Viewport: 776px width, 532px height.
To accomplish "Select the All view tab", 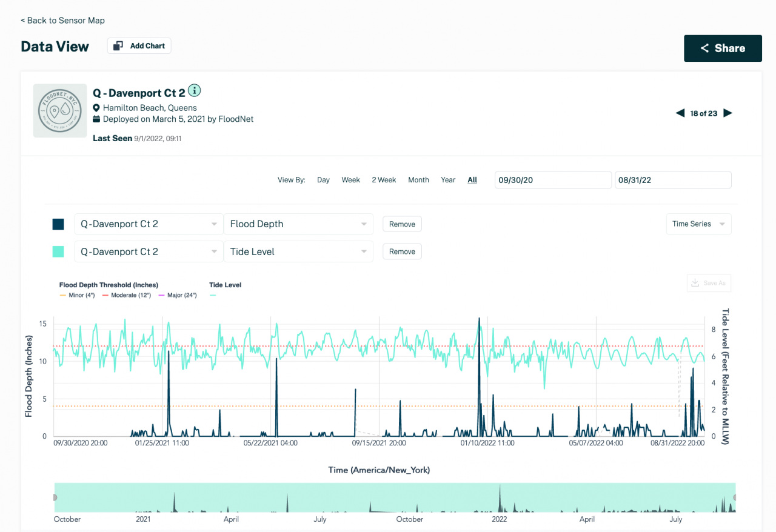I will click(472, 179).
